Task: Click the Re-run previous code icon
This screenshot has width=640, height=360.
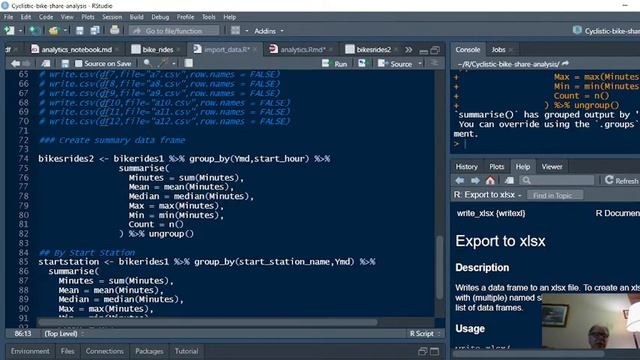Action: tap(362, 63)
